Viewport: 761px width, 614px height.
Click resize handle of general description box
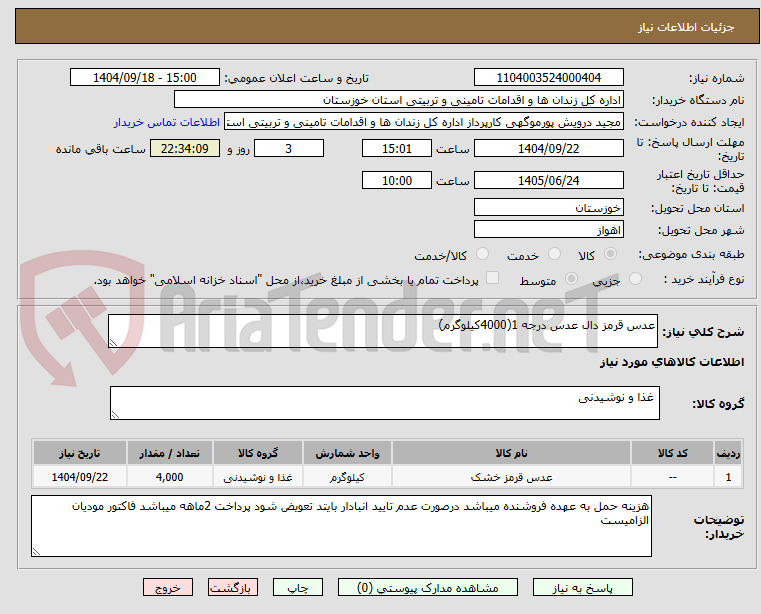[113, 343]
